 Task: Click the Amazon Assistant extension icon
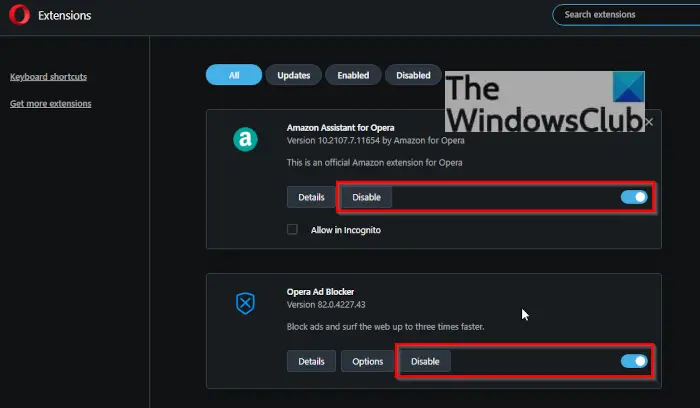(x=245, y=139)
